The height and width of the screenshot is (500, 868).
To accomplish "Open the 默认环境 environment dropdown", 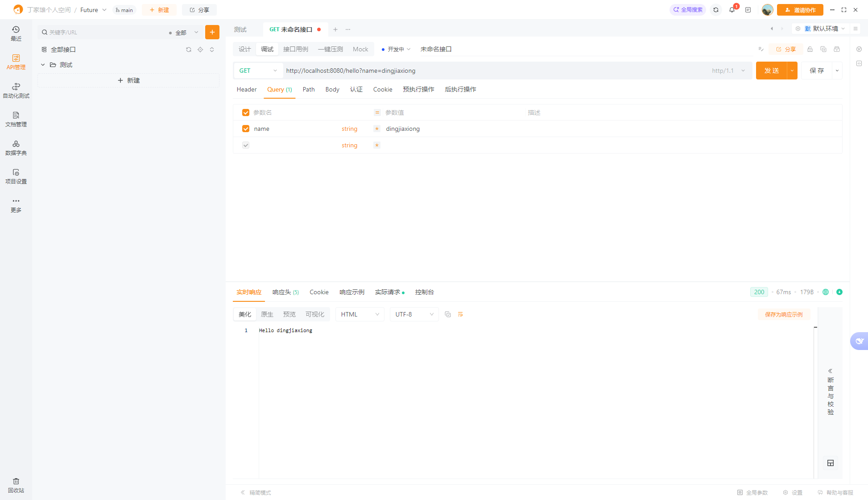I will (825, 29).
